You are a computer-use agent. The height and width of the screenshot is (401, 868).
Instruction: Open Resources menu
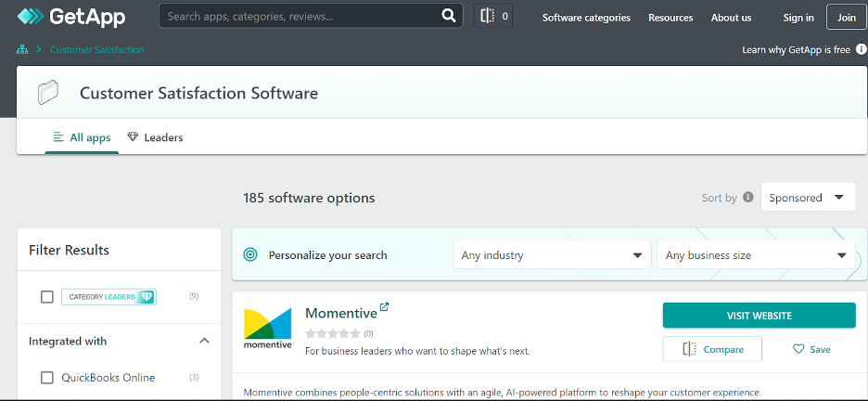click(670, 18)
